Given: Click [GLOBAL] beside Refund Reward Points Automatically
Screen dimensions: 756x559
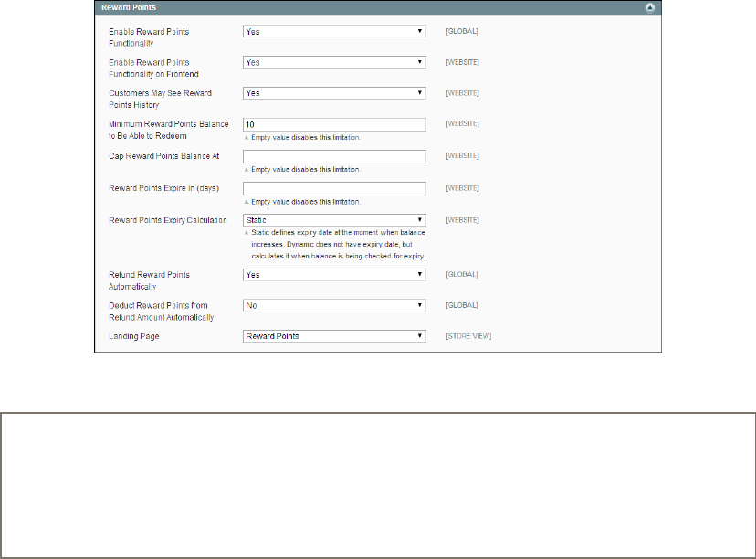Looking at the screenshot, I should point(462,274).
